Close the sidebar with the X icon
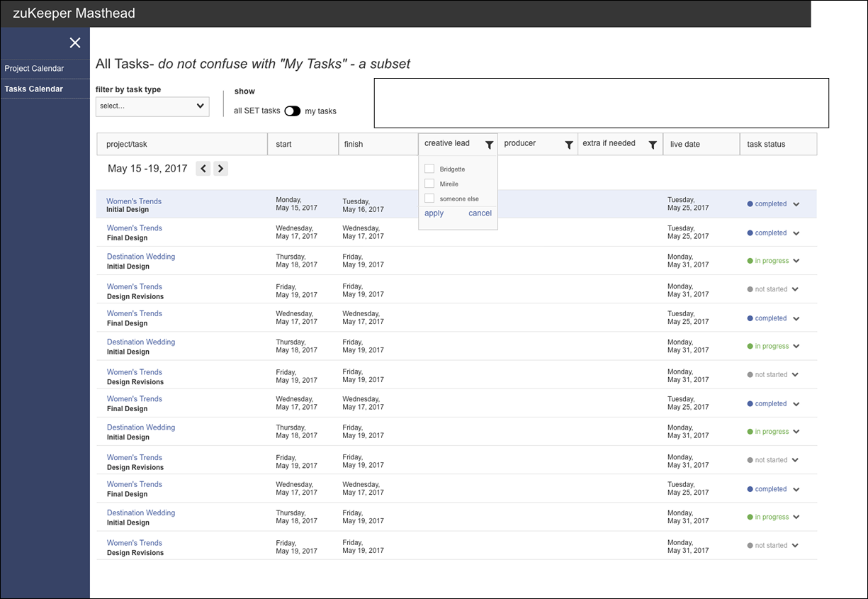The height and width of the screenshot is (599, 868). click(x=75, y=43)
